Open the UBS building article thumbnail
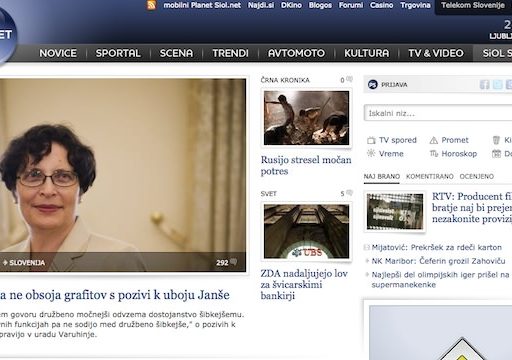This screenshot has height=360, width=512. (306, 231)
